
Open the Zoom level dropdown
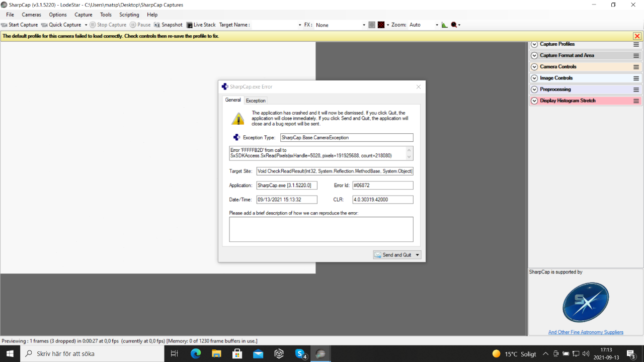click(424, 25)
